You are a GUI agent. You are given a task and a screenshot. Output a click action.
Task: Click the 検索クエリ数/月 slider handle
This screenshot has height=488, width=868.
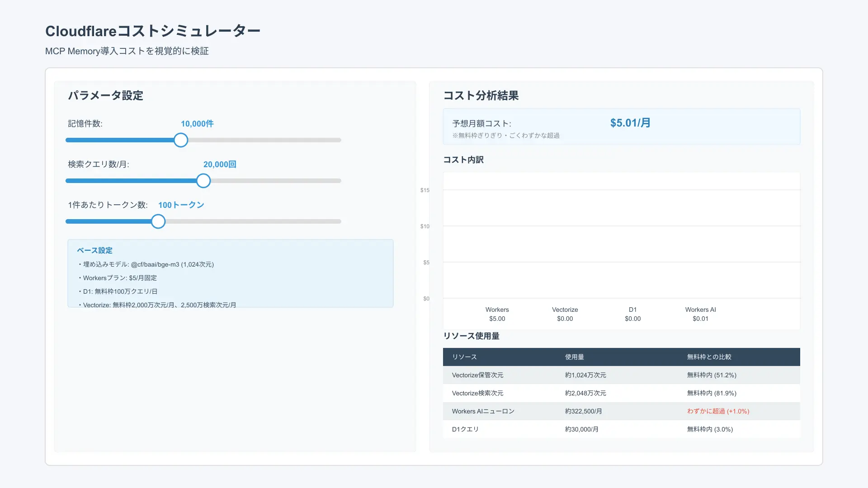pos(203,181)
